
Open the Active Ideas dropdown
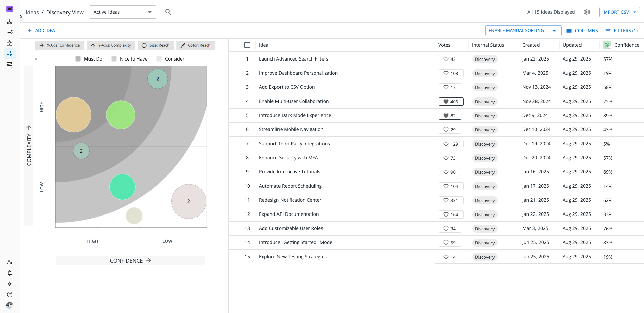(x=122, y=12)
